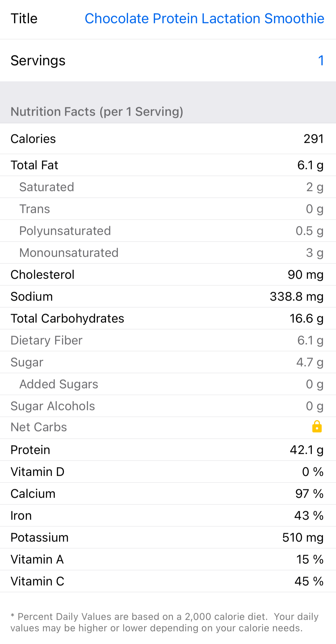Select the Total Carbohydrates row
Screen dimensions: 336x644
click(168, 319)
